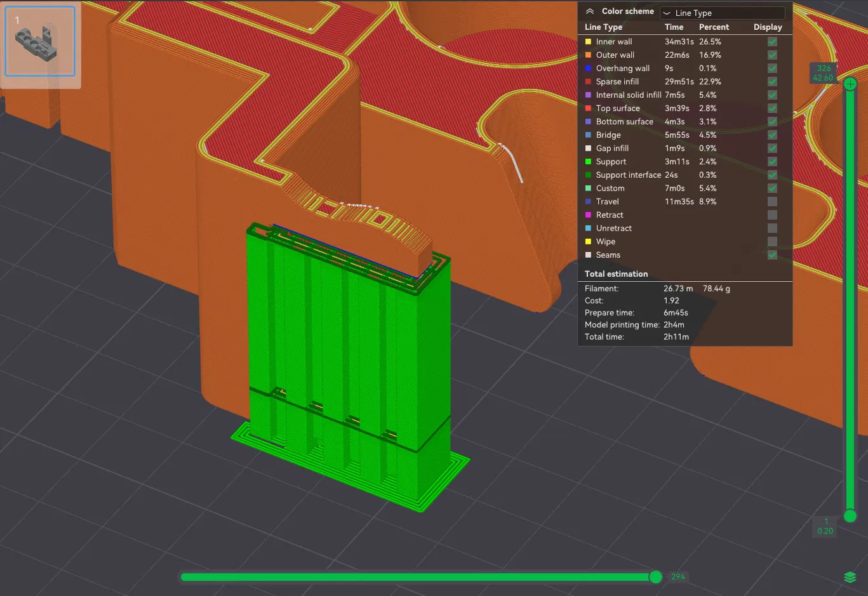This screenshot has height=596, width=868.
Task: Uncheck Sparse infill display
Action: pos(772,82)
